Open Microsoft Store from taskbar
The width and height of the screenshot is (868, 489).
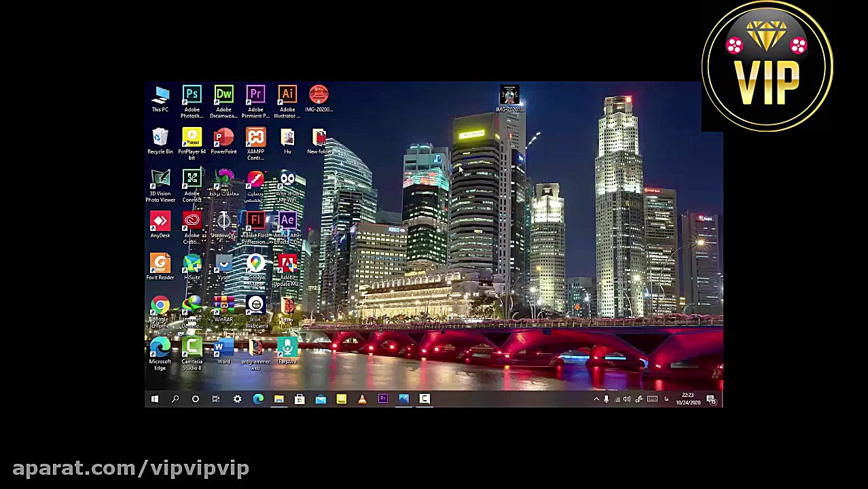point(300,399)
